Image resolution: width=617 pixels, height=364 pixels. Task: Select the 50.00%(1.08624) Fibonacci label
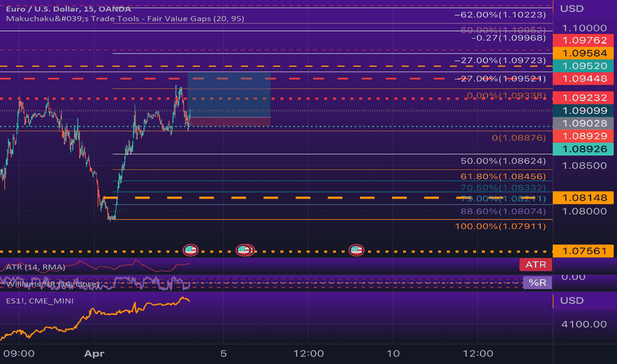pyautogui.click(x=503, y=161)
